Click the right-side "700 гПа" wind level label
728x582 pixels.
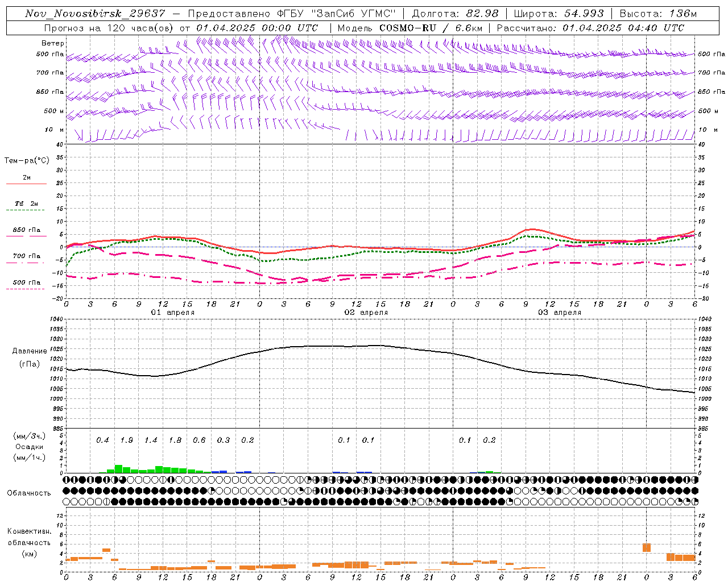712,72
